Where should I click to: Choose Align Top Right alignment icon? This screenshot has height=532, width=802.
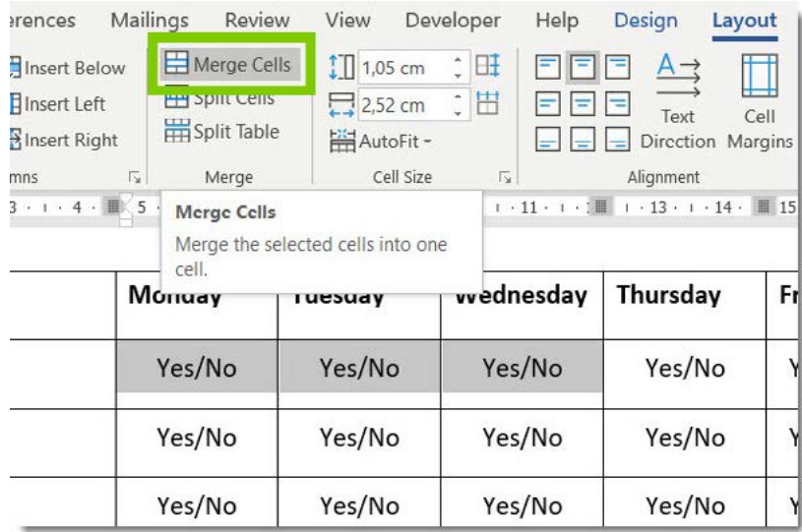617,67
